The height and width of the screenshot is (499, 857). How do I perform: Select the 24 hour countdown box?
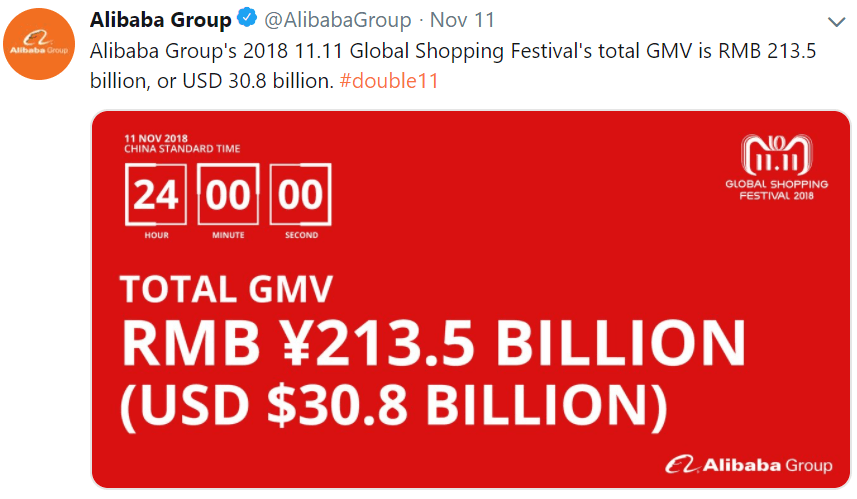point(156,195)
